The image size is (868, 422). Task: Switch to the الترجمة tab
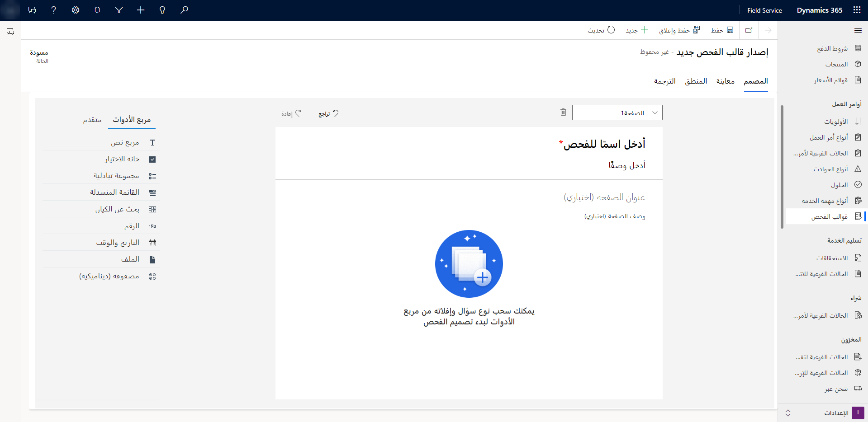[664, 81]
